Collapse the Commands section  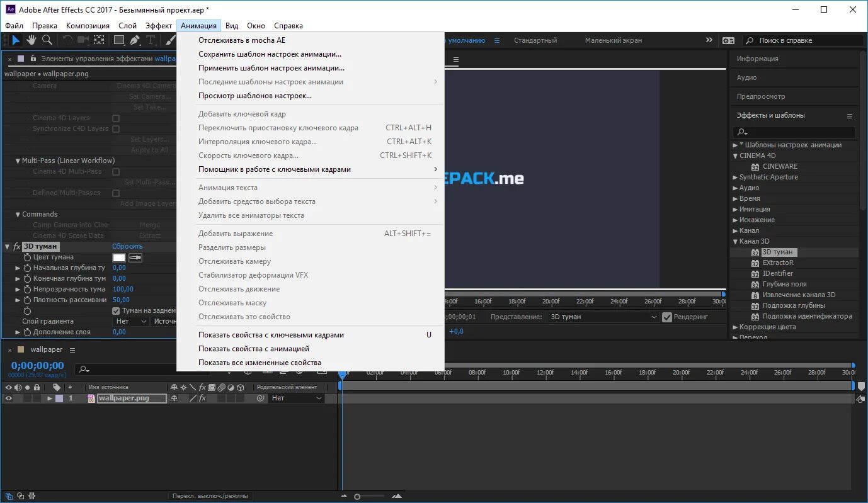[18, 215]
